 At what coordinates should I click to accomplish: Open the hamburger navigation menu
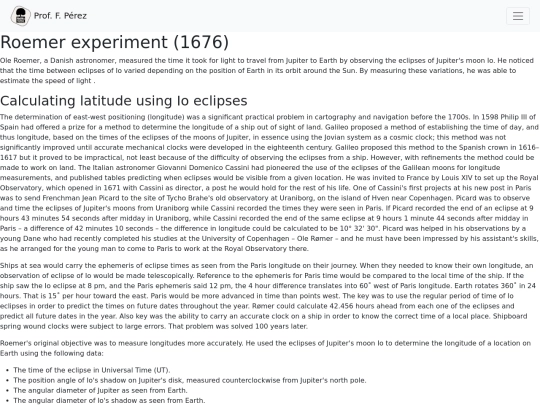tap(518, 16)
